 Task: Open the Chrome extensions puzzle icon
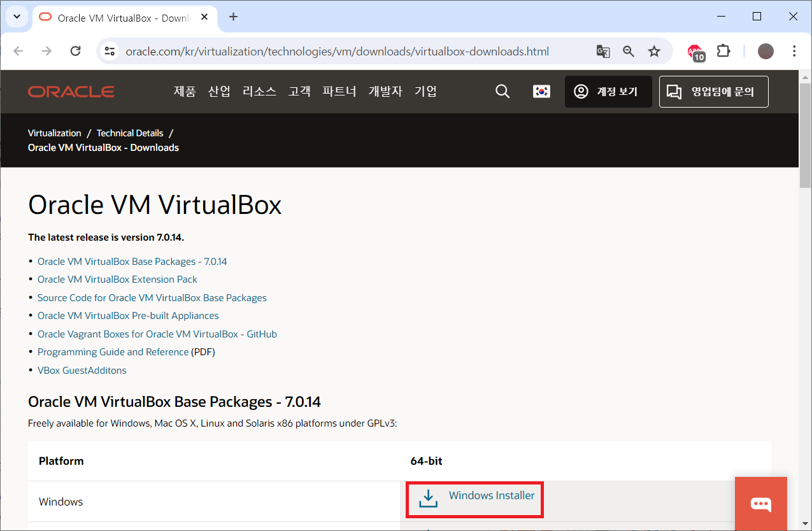(723, 51)
